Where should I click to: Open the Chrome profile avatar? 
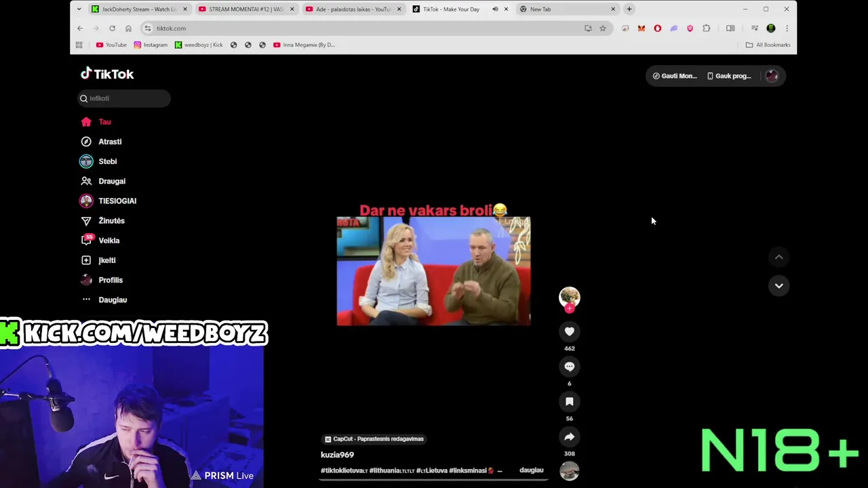(771, 28)
